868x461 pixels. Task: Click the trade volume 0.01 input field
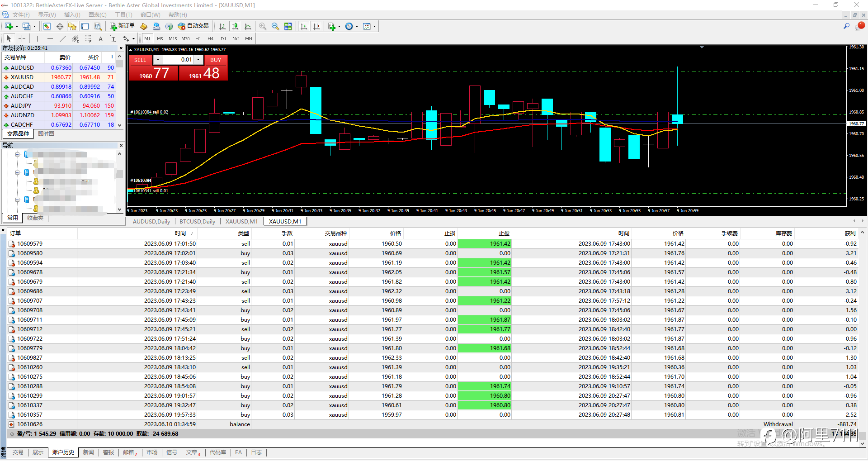178,60
